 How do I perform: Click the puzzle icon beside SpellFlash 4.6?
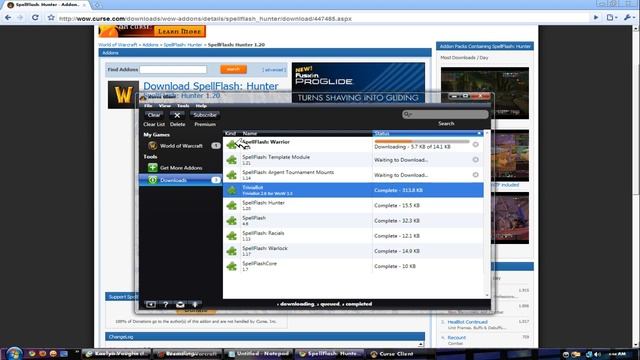pos(232,221)
